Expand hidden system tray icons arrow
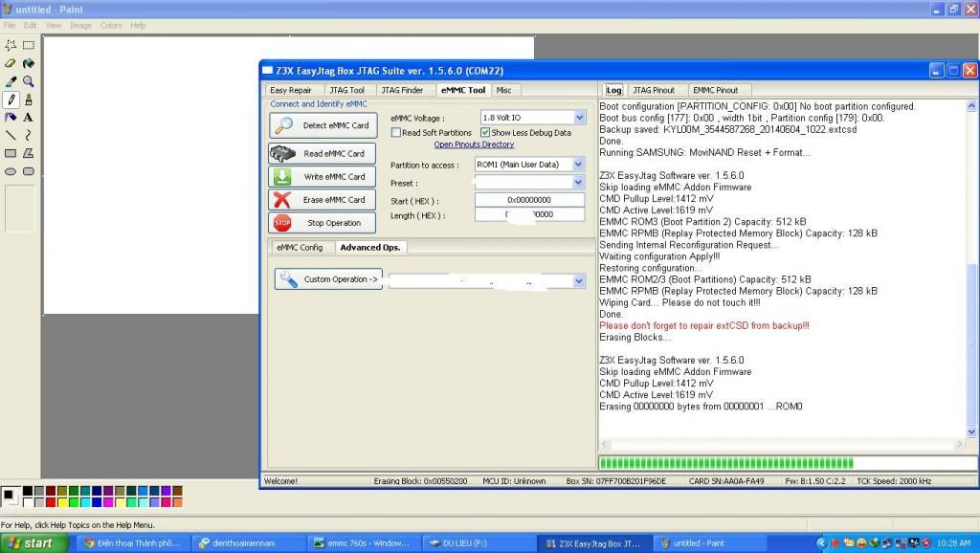The width and height of the screenshot is (980, 553). (822, 543)
